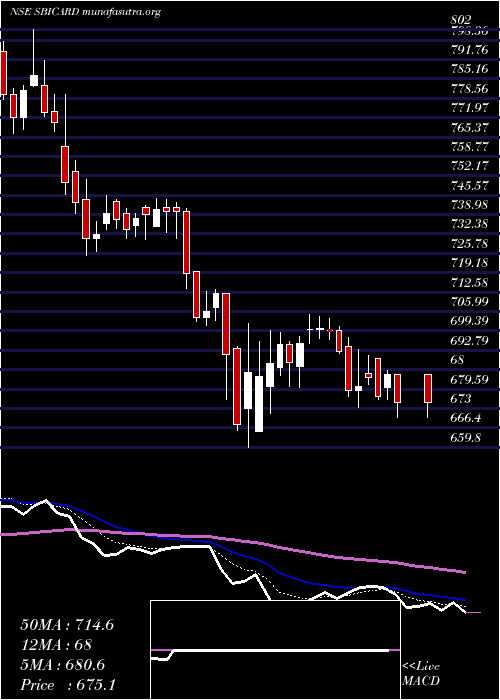Click the 673 price axis label

point(461,399)
